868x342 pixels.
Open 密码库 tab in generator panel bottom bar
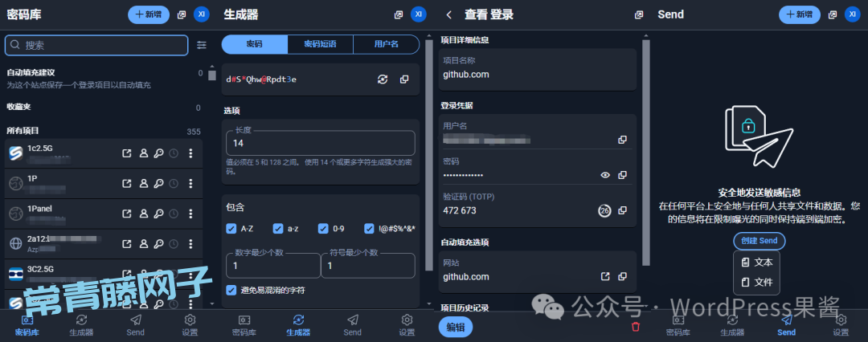pos(244,325)
